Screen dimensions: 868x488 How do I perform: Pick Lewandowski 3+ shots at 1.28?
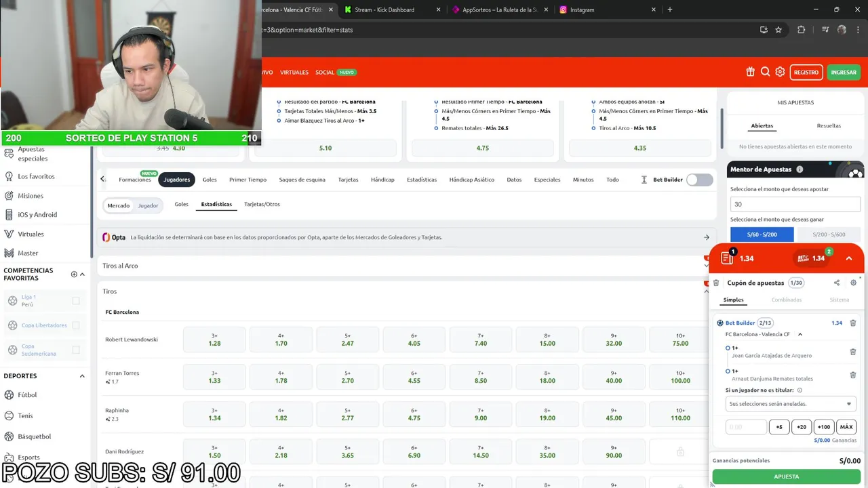click(215, 340)
